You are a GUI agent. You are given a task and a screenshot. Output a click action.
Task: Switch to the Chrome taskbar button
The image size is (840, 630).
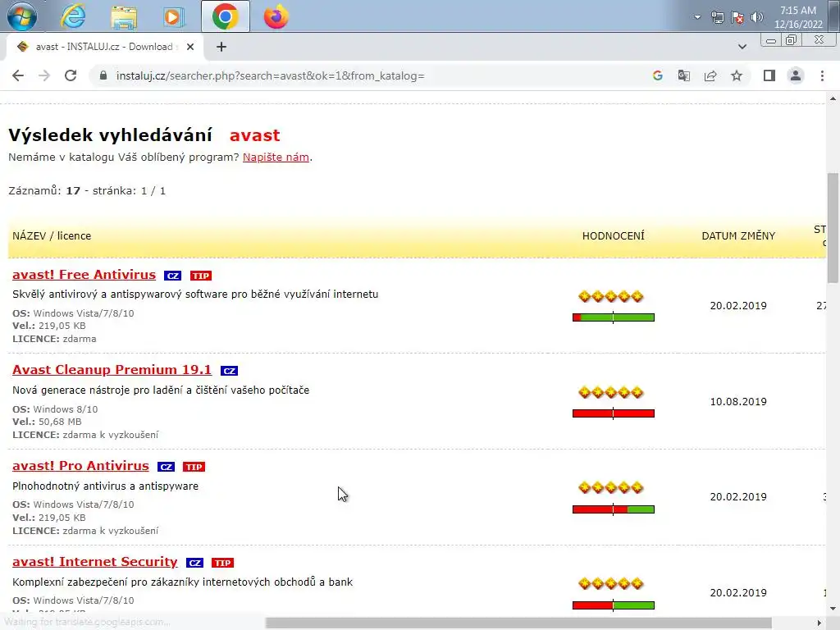pyautogui.click(x=225, y=16)
